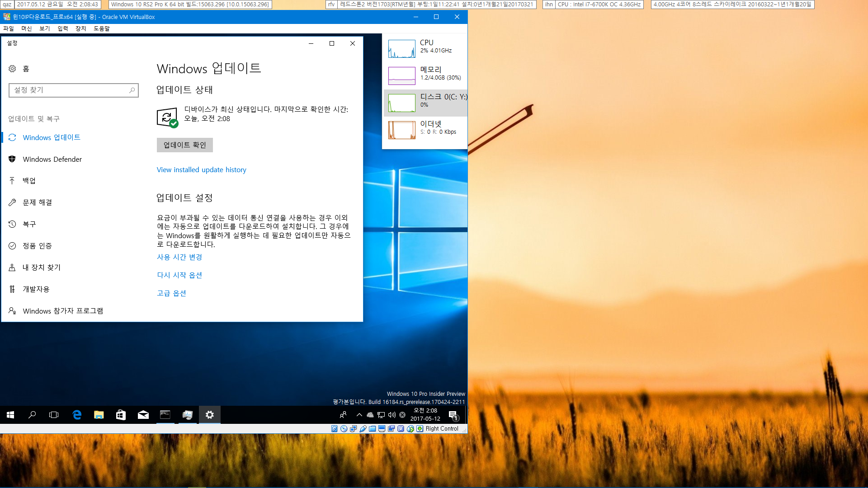The image size is (868, 488).
Task: Expand hidden tray icons chevron
Action: 359,415
